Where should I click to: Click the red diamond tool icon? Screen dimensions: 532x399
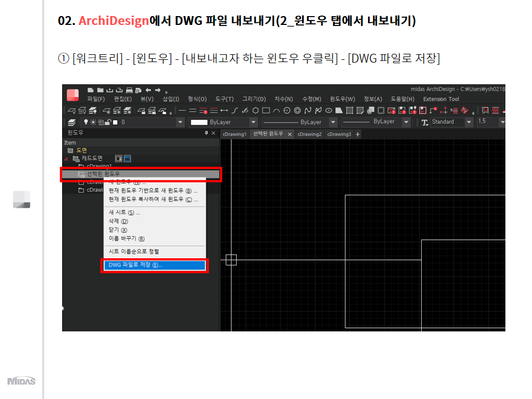(x=464, y=110)
